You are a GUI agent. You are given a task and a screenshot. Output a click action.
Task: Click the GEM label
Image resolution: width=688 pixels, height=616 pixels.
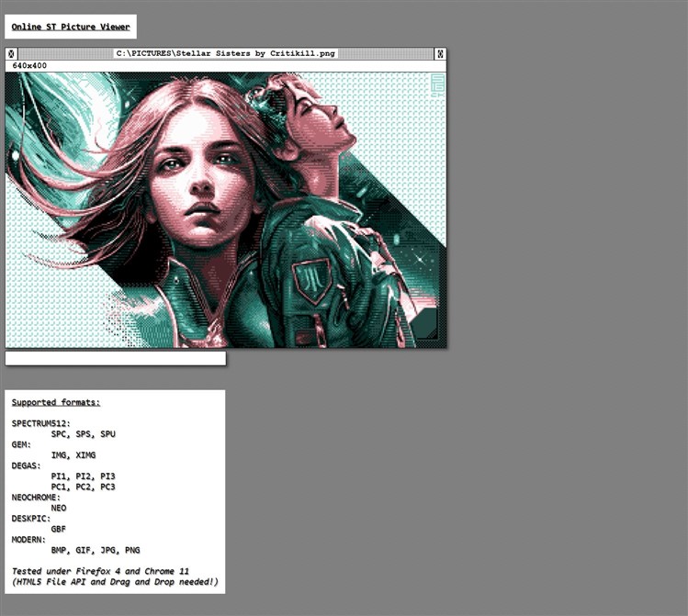[21, 444]
